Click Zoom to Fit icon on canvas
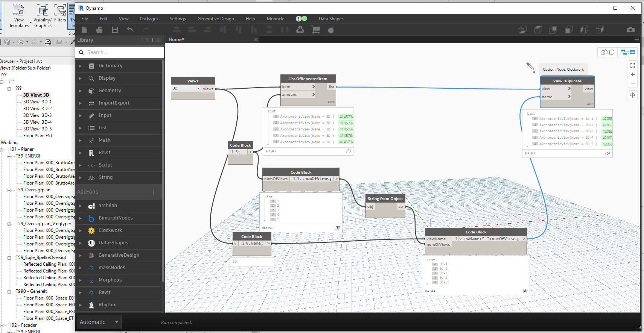The image size is (644, 333). (632, 65)
